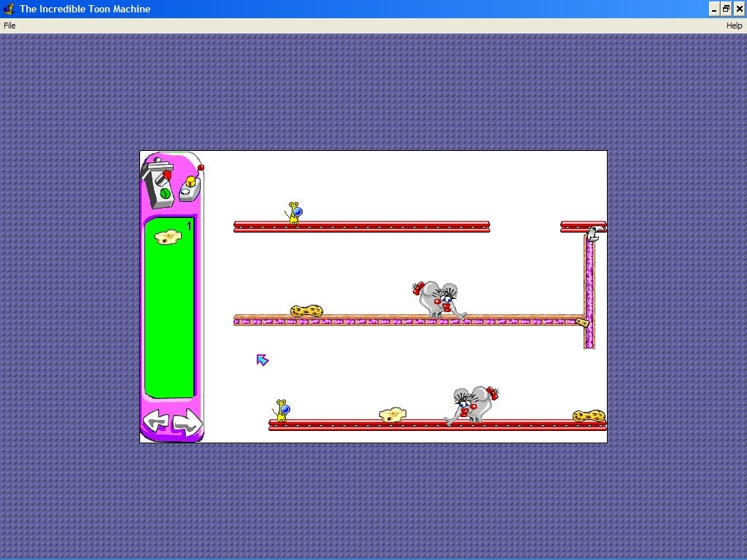Image resolution: width=747 pixels, height=560 pixels.
Task: Select the peanut at the bottom-right girder end
Action: coord(589,416)
